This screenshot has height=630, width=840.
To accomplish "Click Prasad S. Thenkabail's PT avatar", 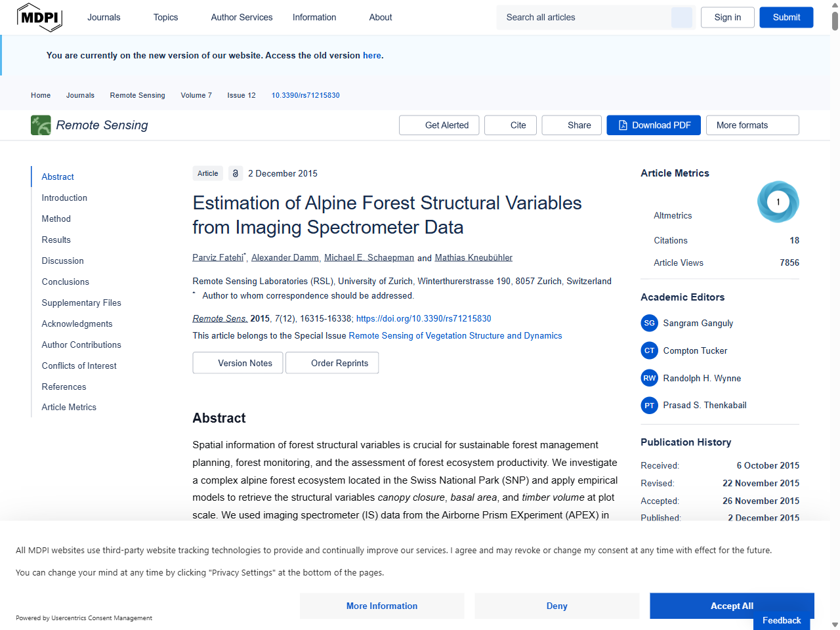I will point(649,405).
